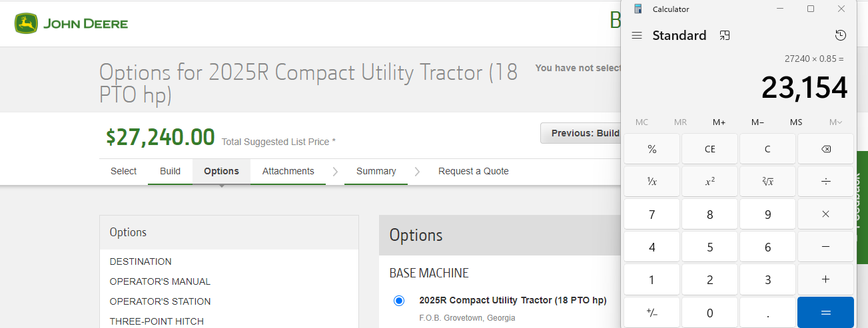Open the calculator history icon
The height and width of the screenshot is (328, 868).
(840, 35)
